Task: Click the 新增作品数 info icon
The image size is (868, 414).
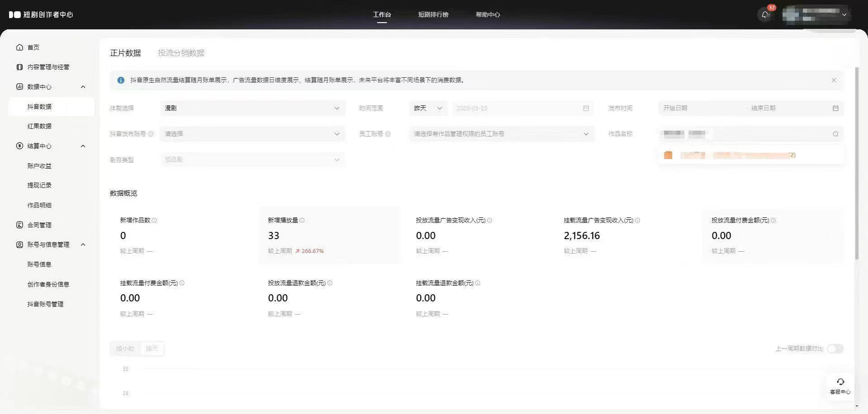Action: 154,220
